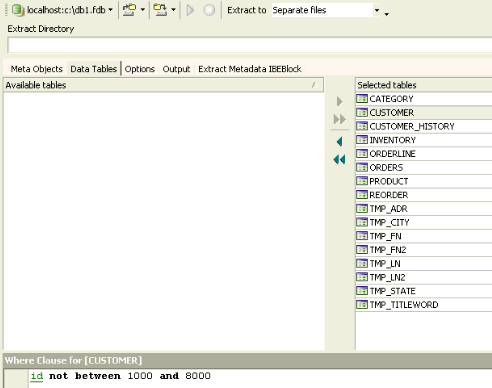Click the CUSTOMER_HISTORY table icon

pyautogui.click(x=362, y=126)
